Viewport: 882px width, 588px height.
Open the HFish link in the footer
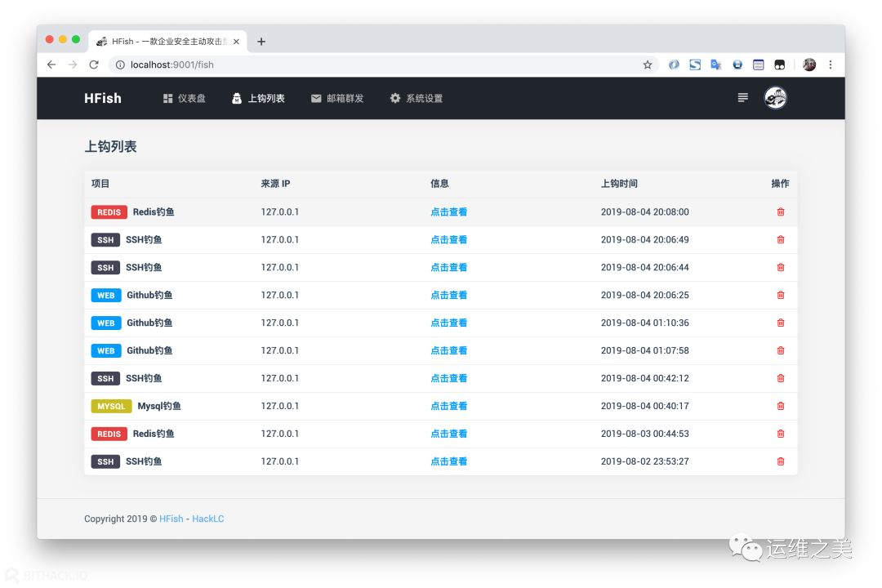pyautogui.click(x=171, y=519)
